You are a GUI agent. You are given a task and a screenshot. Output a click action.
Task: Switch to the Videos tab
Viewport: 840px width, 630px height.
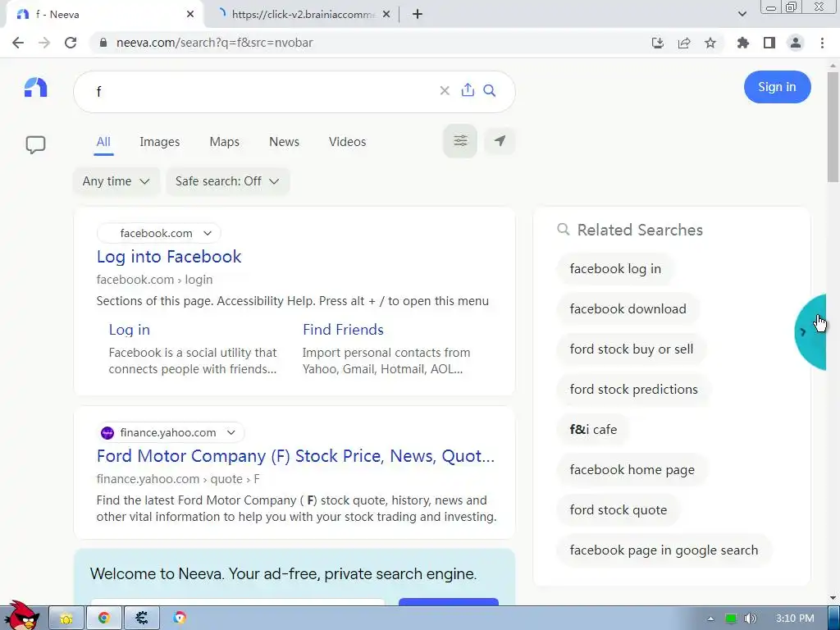tap(347, 142)
